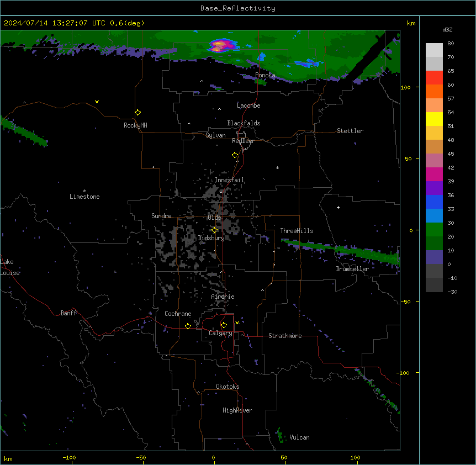Click the Lacombe city label
Image resolution: width=476 pixels, height=465 pixels.
tap(248, 105)
